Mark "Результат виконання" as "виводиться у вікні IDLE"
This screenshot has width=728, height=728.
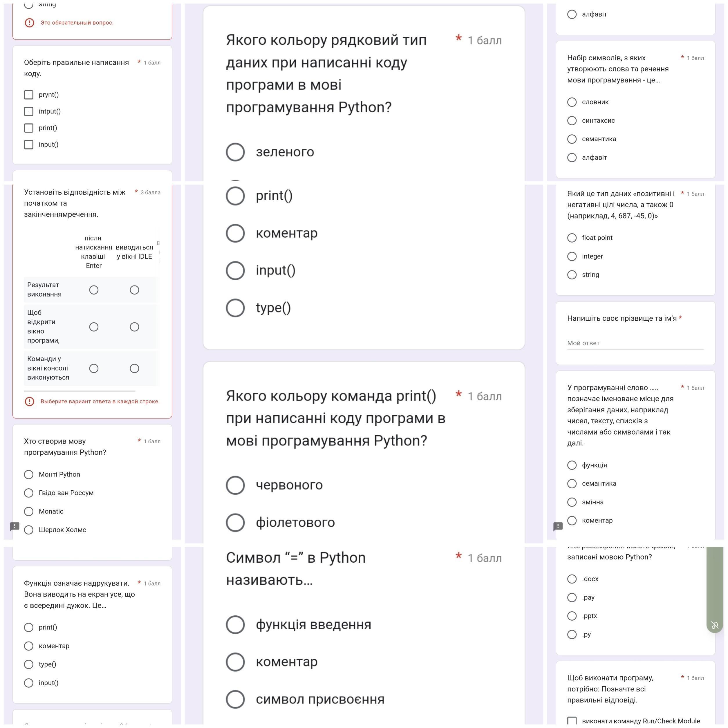tap(135, 290)
